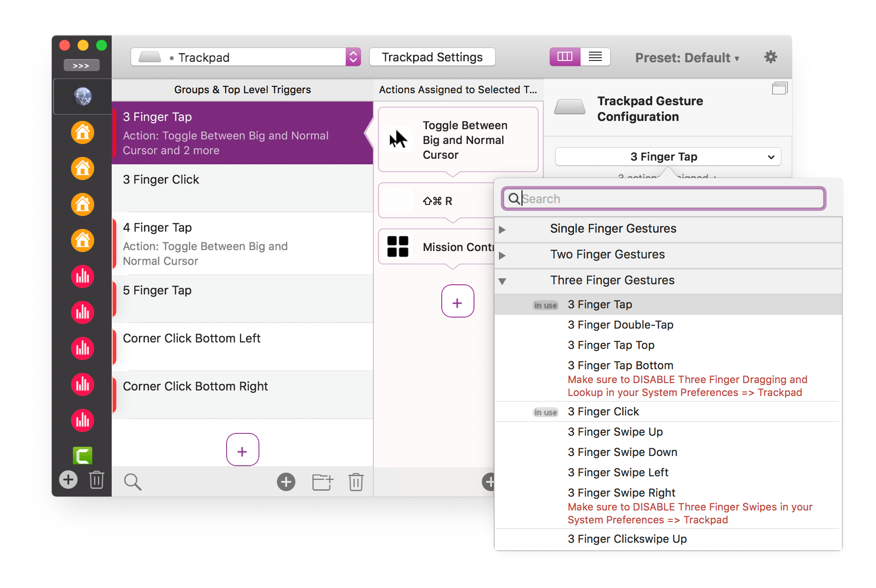Select the green Camtasia app icon in sidebar
Screen dimensions: 876x588
click(x=83, y=456)
